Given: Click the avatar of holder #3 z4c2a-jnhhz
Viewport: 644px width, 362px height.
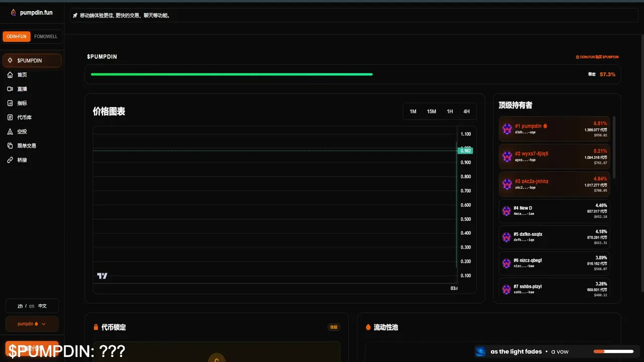Looking at the screenshot, I should click(x=507, y=184).
